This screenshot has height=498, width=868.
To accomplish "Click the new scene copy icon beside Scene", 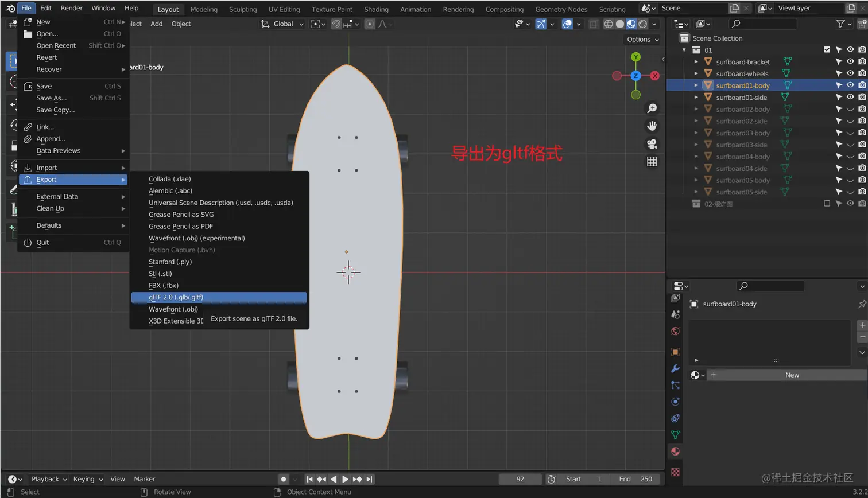I will tap(734, 8).
